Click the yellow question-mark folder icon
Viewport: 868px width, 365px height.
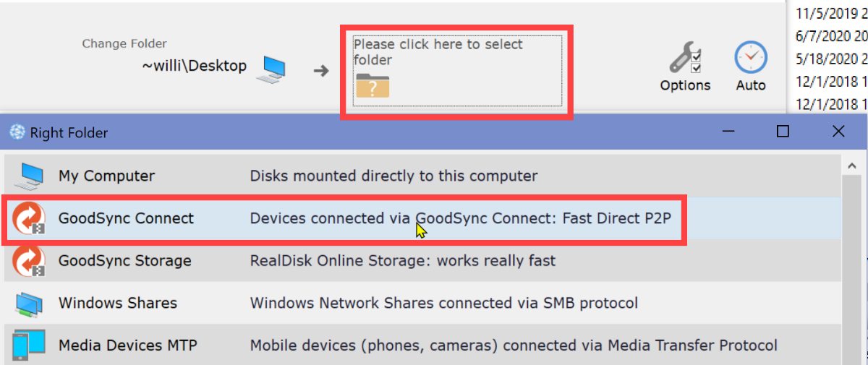pos(373,85)
